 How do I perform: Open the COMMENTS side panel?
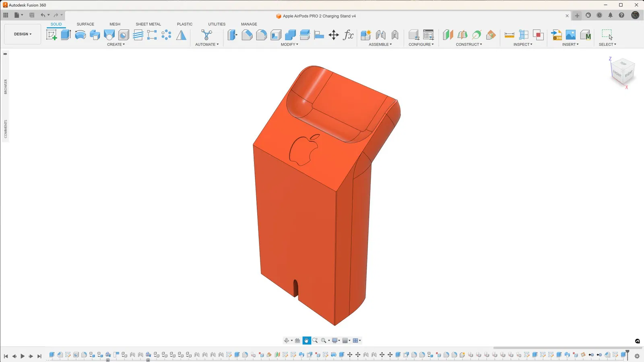click(6, 129)
